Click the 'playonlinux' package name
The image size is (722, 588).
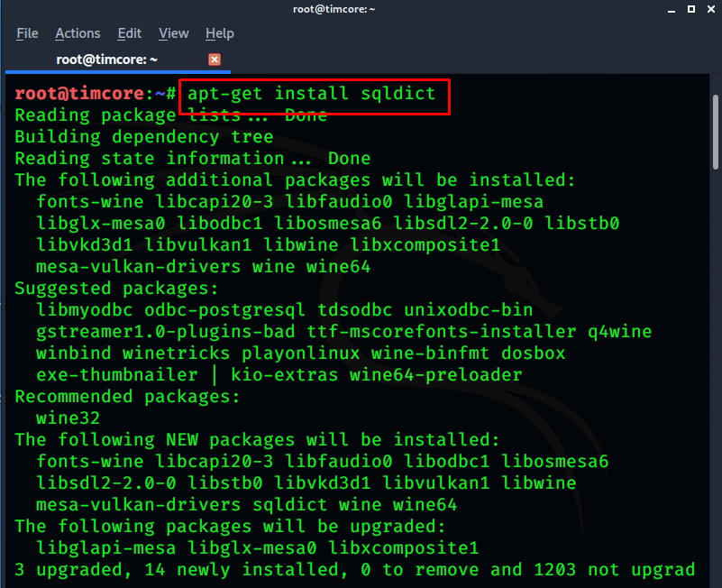tap(301, 354)
